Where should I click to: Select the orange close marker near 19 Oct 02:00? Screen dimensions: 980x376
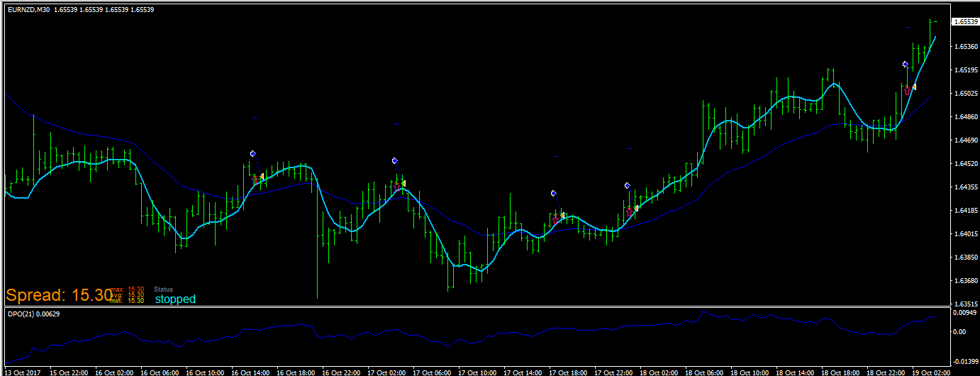coord(914,87)
